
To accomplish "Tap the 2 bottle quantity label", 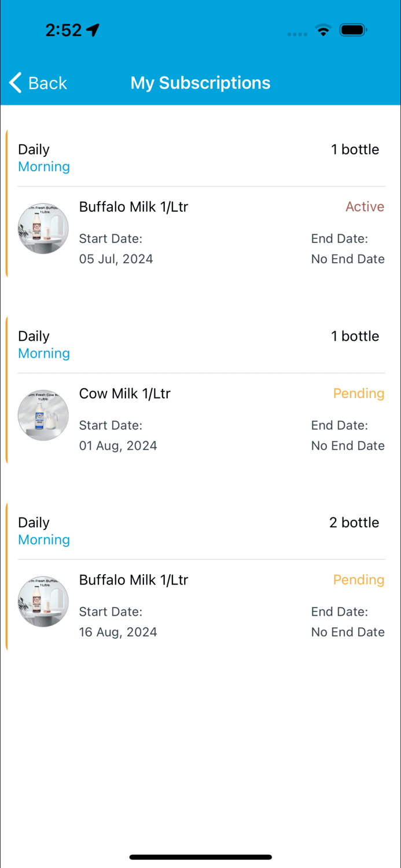I will (354, 523).
